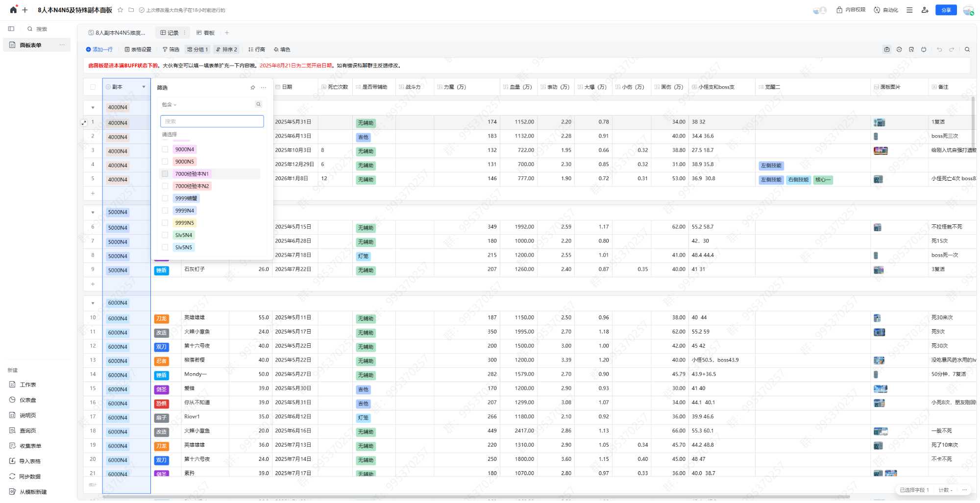The width and height of the screenshot is (980, 503).
Task: Open the record history clock icon
Action: click(899, 49)
